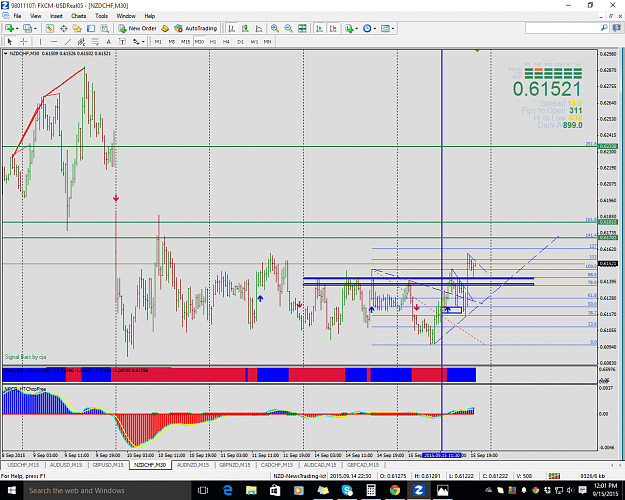Open the arrows objects dropdown

coord(138,41)
